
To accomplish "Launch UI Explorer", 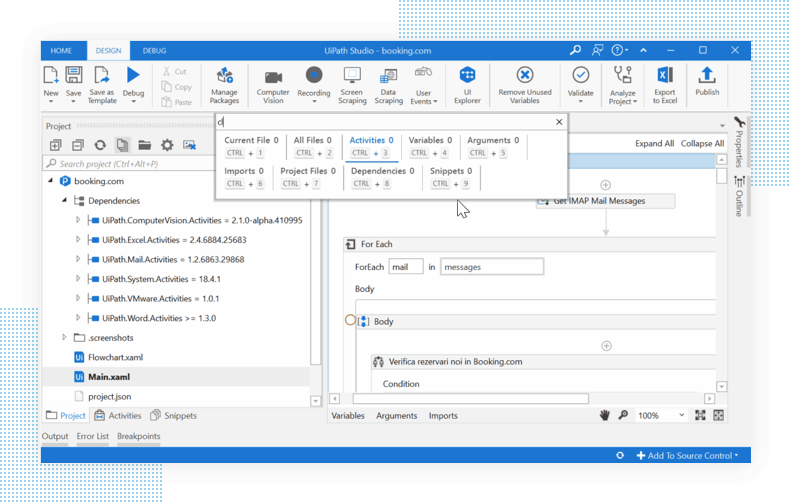I will tap(467, 86).
